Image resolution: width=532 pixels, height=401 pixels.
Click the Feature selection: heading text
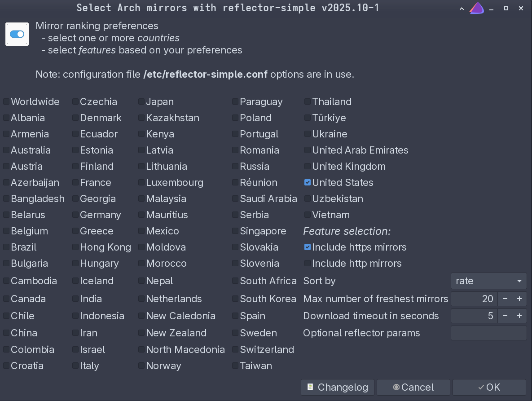coord(347,231)
